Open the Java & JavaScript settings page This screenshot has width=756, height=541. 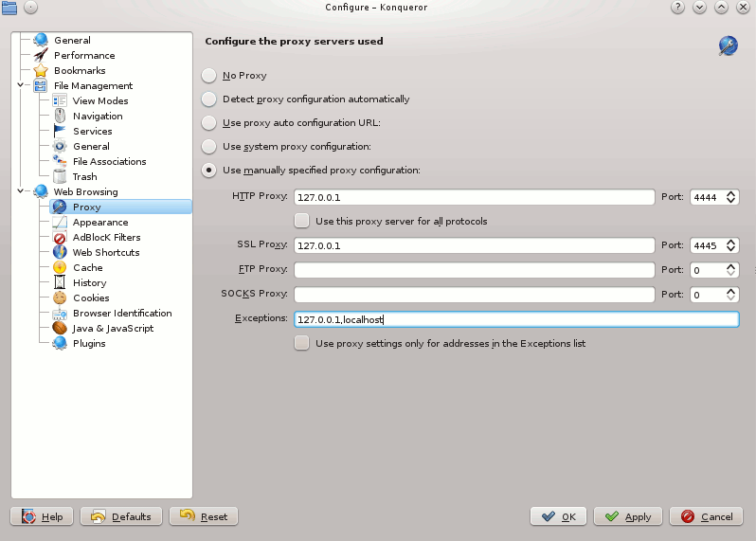pos(113,328)
